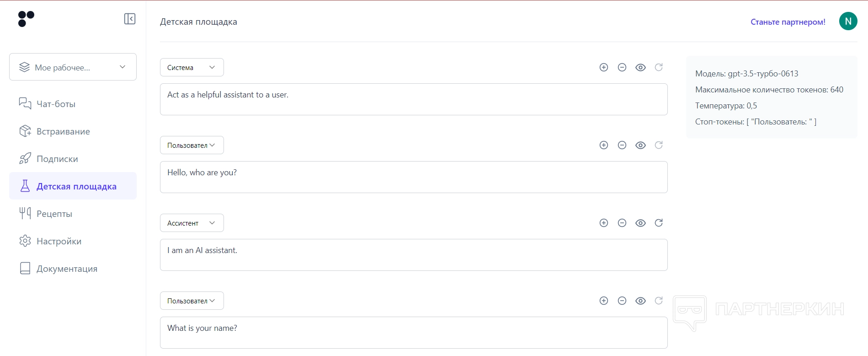This screenshot has width=868, height=356.
Task: Click the "What is your name?" text field
Action: click(x=413, y=333)
